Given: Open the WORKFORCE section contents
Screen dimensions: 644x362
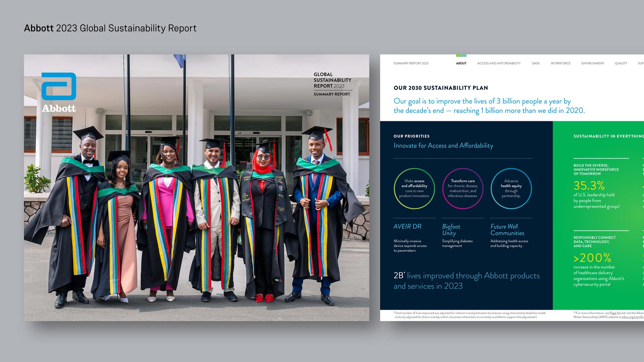Looking at the screenshot, I should (560, 63).
